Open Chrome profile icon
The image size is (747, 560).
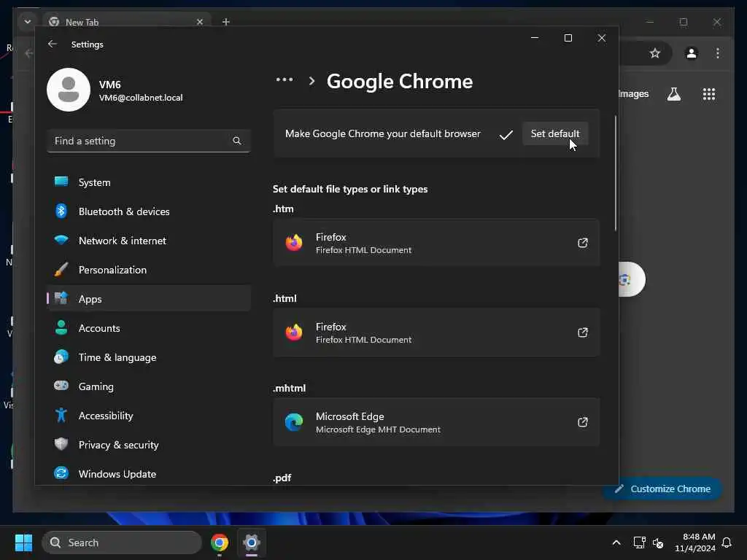coord(692,53)
